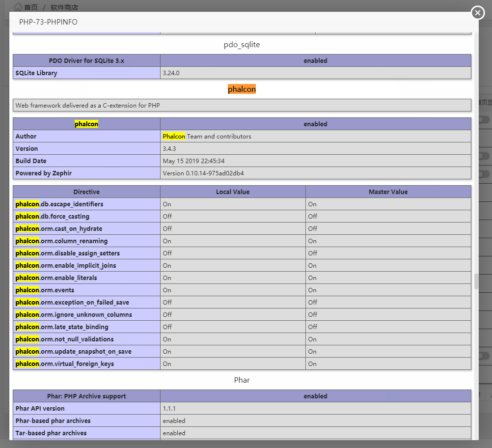The image size is (492, 448).
Task: Click phalcon.db.escape_identifiers directive
Action: tap(59, 204)
